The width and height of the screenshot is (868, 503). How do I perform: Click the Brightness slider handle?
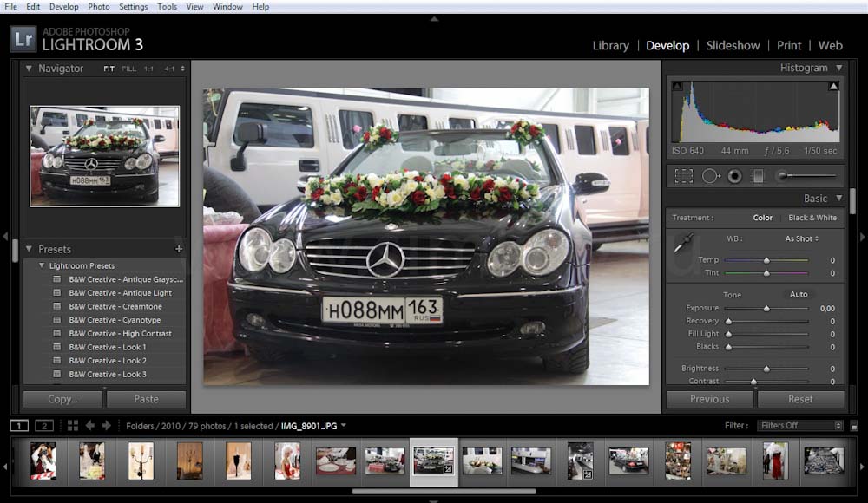tap(766, 369)
